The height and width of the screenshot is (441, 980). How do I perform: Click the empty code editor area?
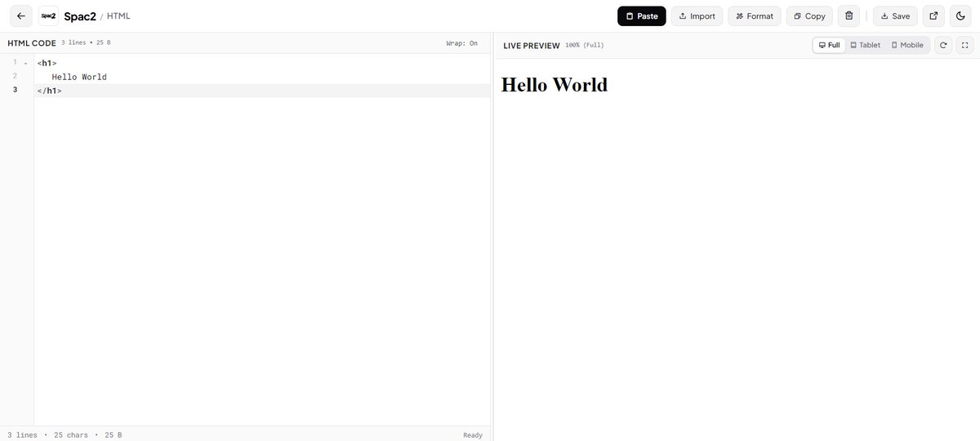261,261
